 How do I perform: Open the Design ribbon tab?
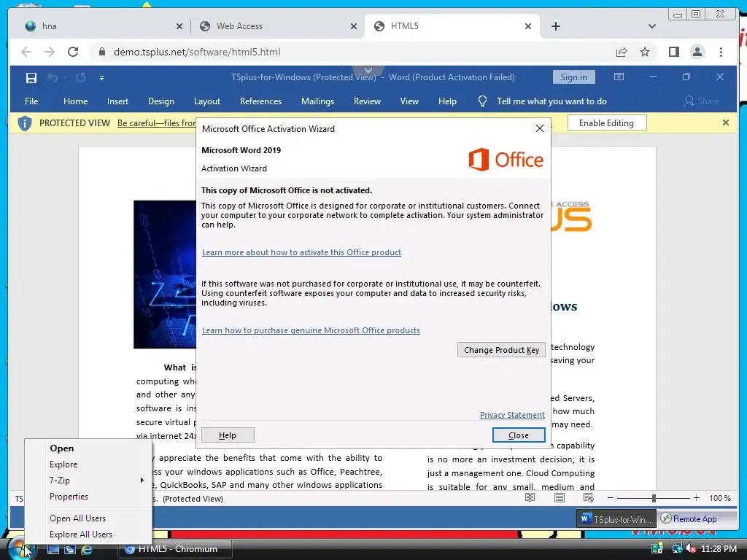[161, 101]
